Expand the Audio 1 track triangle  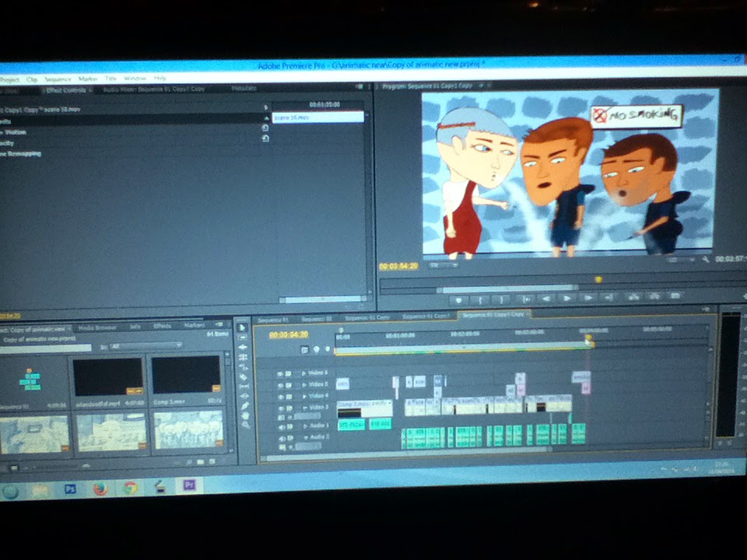(305, 425)
